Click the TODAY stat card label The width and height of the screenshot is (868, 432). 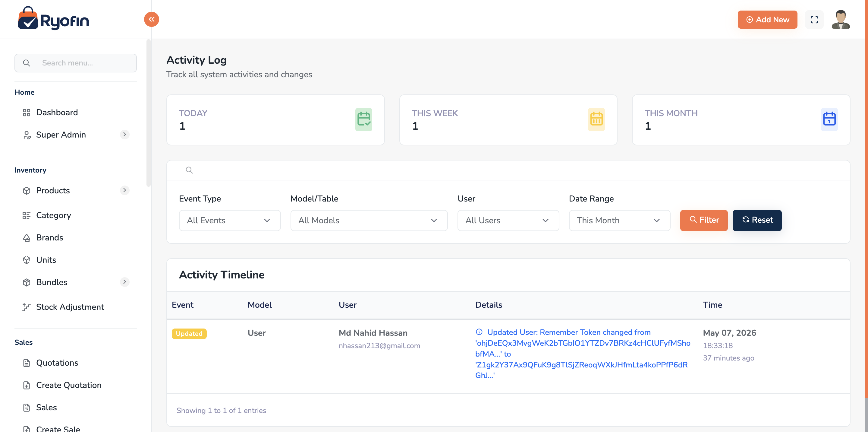[x=193, y=113]
